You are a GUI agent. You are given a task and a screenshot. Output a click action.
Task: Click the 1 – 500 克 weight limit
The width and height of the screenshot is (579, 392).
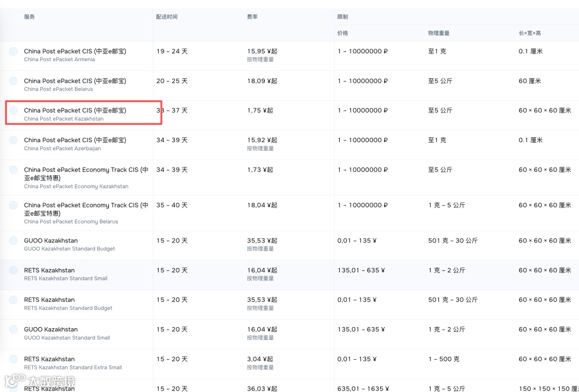click(444, 359)
